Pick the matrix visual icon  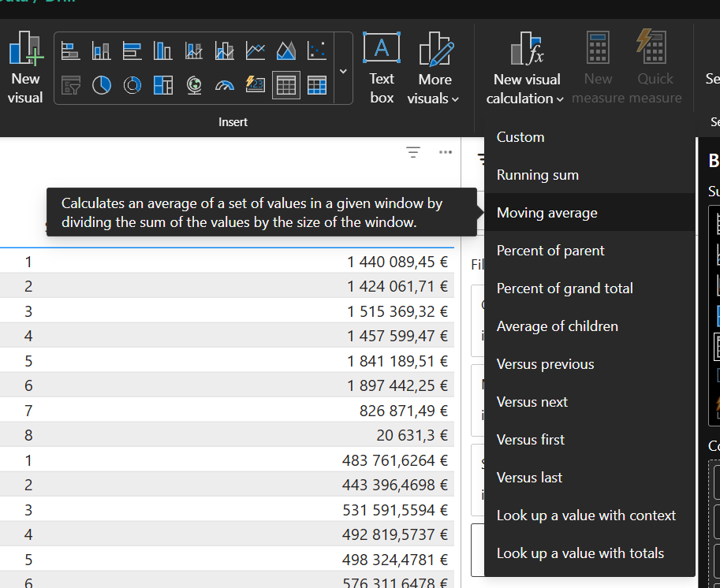317,85
